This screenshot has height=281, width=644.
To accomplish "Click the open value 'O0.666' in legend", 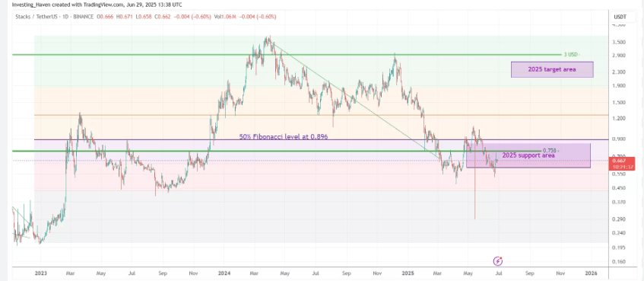I will click(x=106, y=17).
